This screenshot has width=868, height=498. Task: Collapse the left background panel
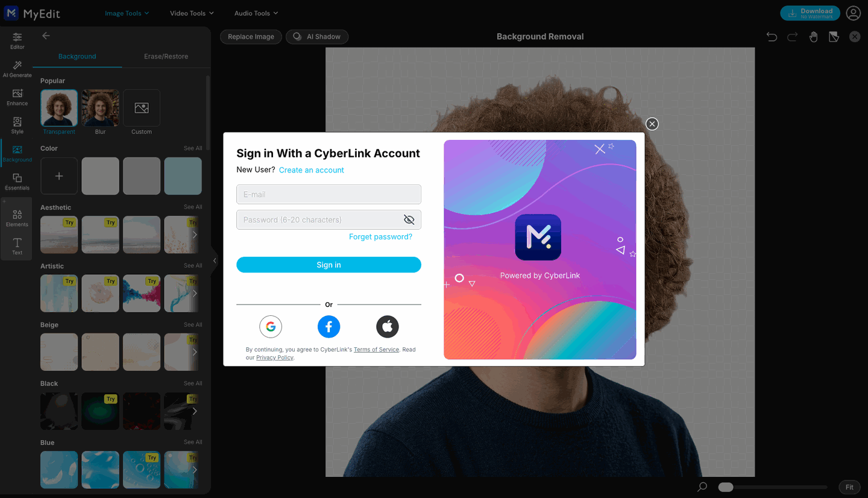[x=215, y=261]
